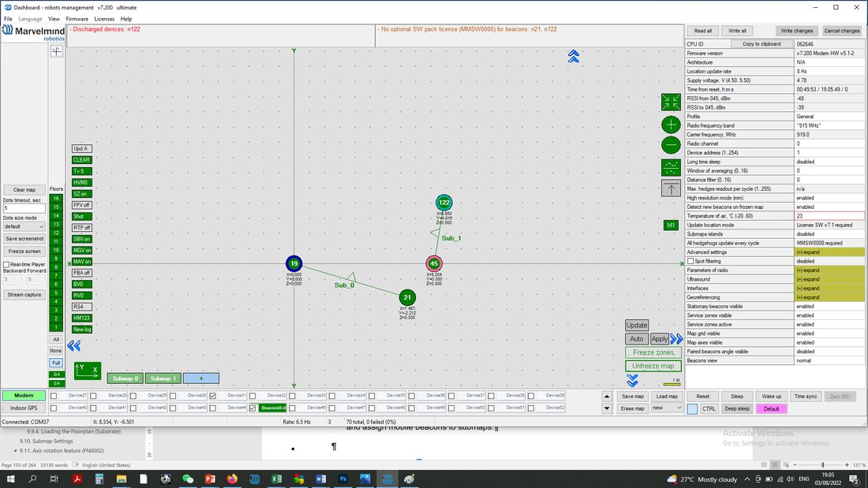
Task: Toggle the FPV off map button
Action: click(81, 205)
